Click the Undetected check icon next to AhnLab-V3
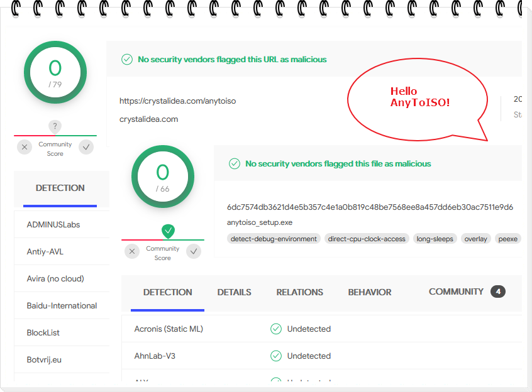This screenshot has width=532, height=392. point(275,356)
